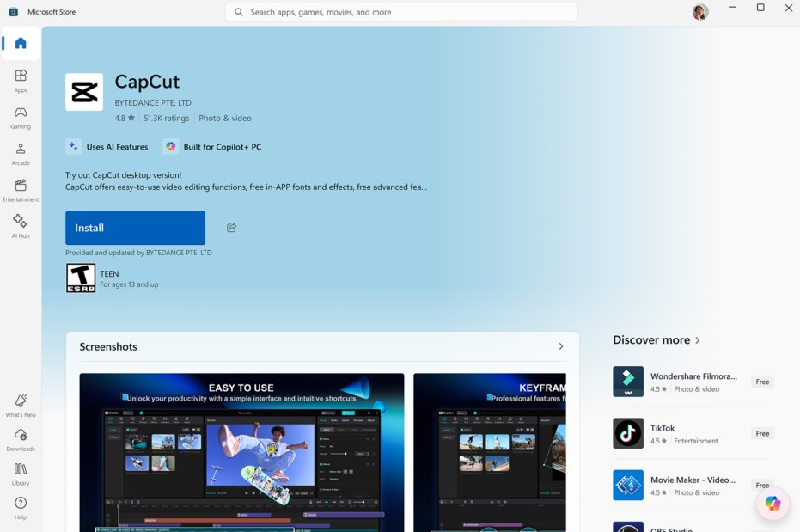Open the Easy To Use screenshot
Image resolution: width=800 pixels, height=532 pixels.
click(241, 452)
